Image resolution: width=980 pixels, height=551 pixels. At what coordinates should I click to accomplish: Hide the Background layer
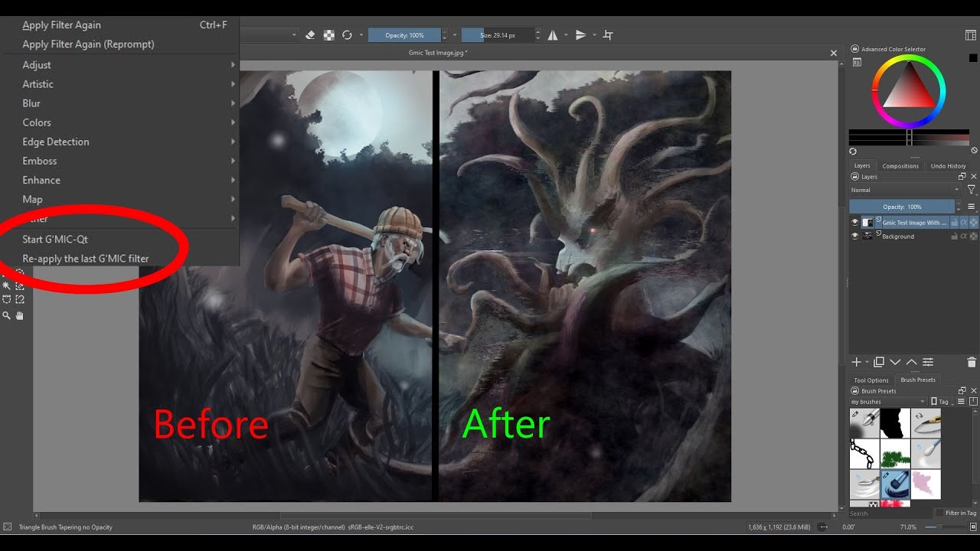pyautogui.click(x=855, y=236)
